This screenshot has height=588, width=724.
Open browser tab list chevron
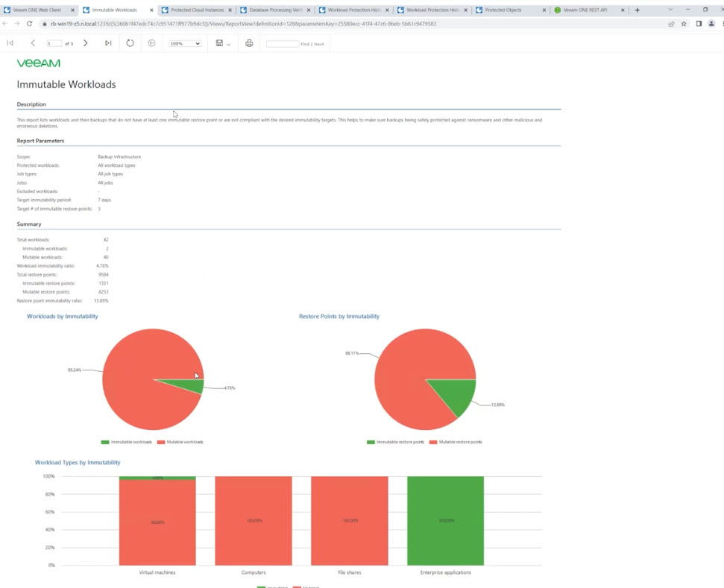pos(670,10)
